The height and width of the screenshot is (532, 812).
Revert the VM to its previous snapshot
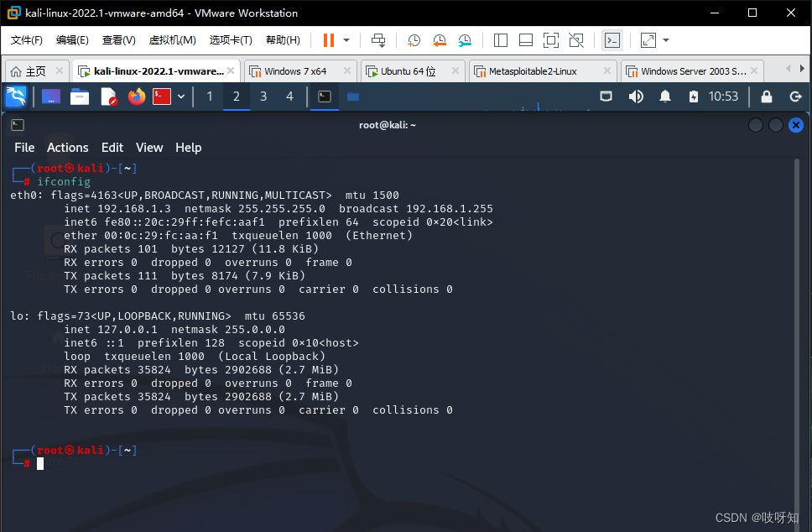pos(440,40)
